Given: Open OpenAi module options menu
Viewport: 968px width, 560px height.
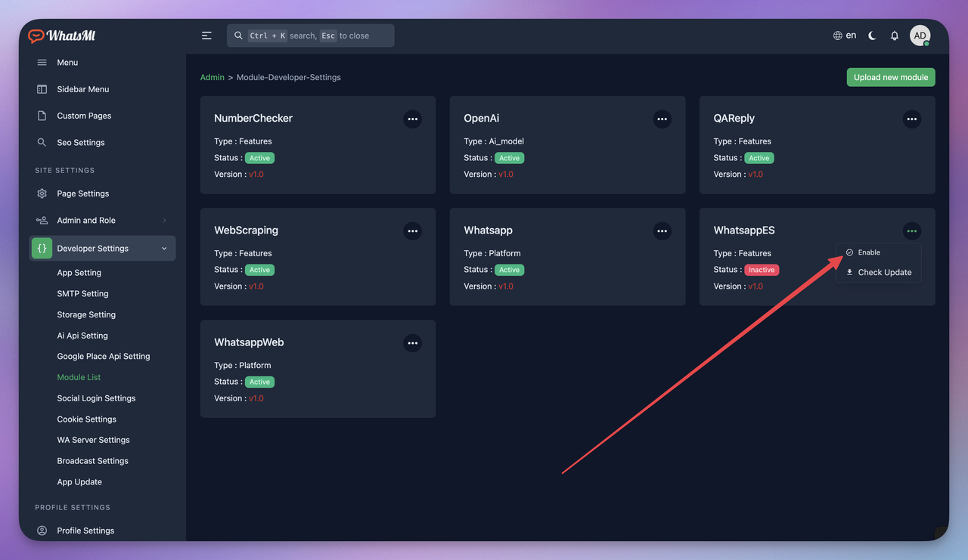Looking at the screenshot, I should (x=662, y=119).
